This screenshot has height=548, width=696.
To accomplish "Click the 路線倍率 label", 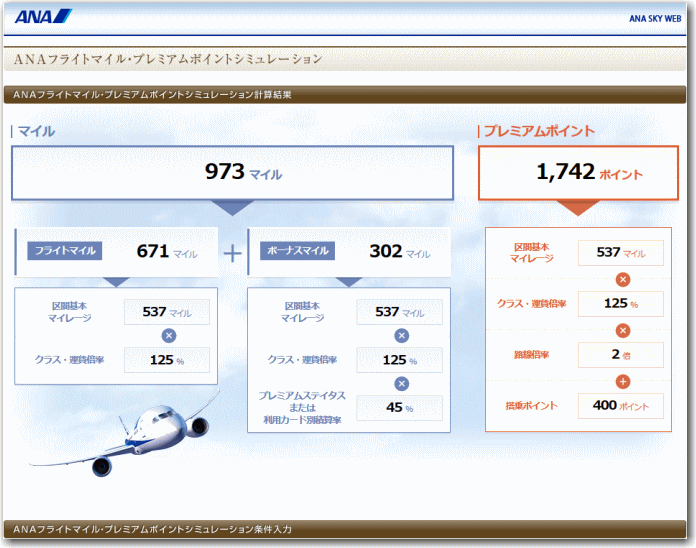I will tap(531, 355).
